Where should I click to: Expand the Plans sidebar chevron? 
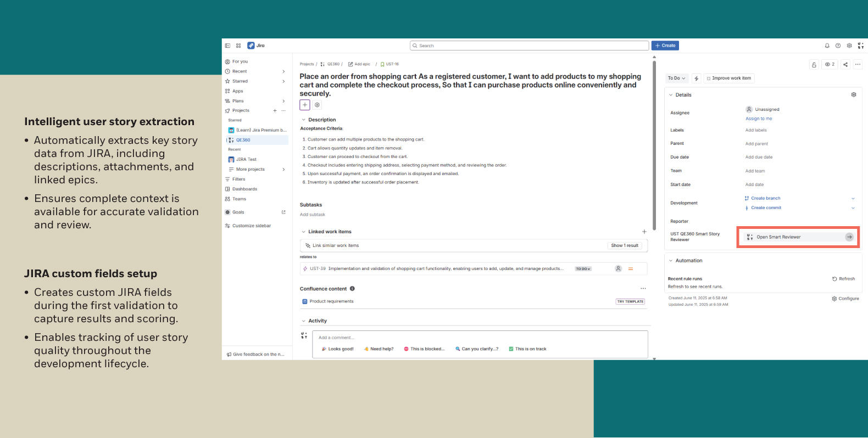pyautogui.click(x=283, y=101)
